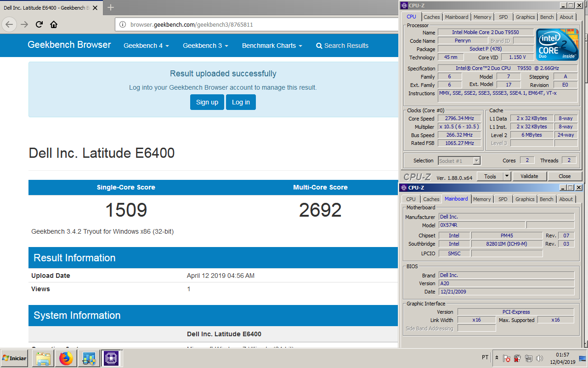This screenshot has width=588, height=368.
Task: Select About tab in lower CPU-Z window
Action: coord(566,199)
